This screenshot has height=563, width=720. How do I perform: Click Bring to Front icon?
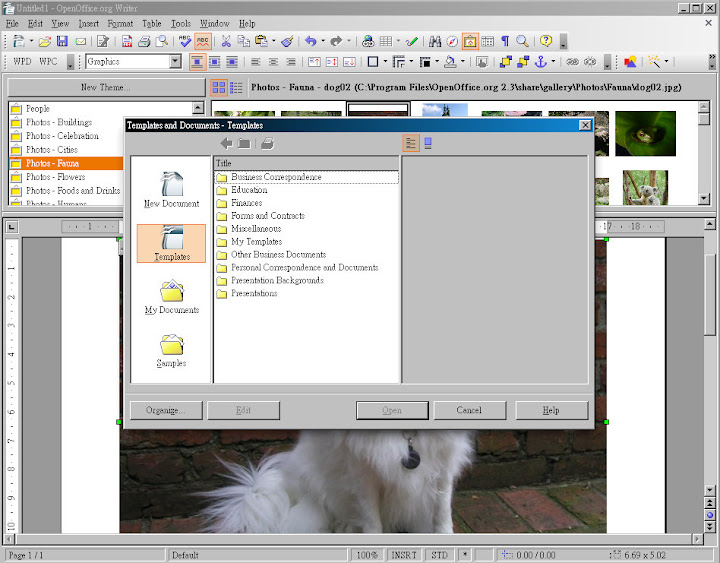(x=506, y=61)
